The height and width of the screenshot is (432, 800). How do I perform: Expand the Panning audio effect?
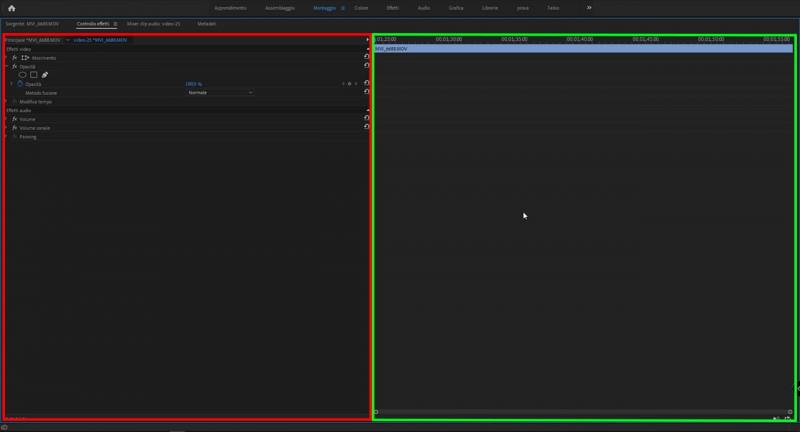13,137
